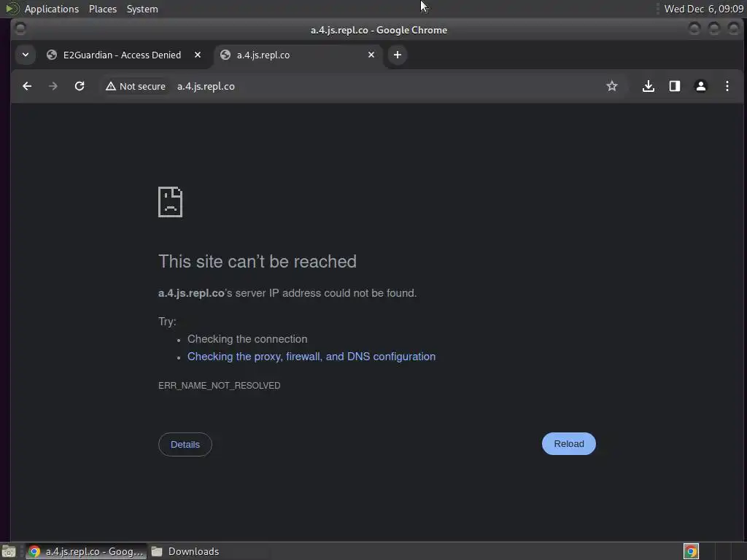Open the Places menu
The width and height of the screenshot is (747, 560).
point(103,9)
